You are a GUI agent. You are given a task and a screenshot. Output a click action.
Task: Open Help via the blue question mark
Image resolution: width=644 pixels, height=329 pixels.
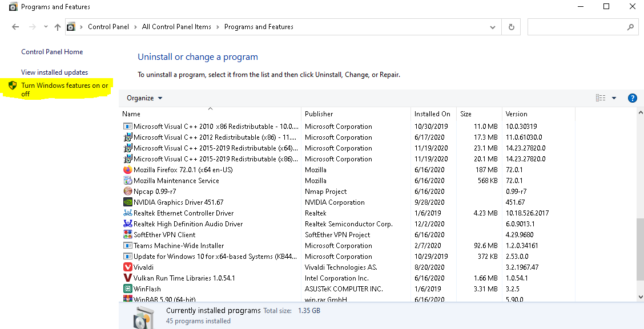tap(633, 98)
